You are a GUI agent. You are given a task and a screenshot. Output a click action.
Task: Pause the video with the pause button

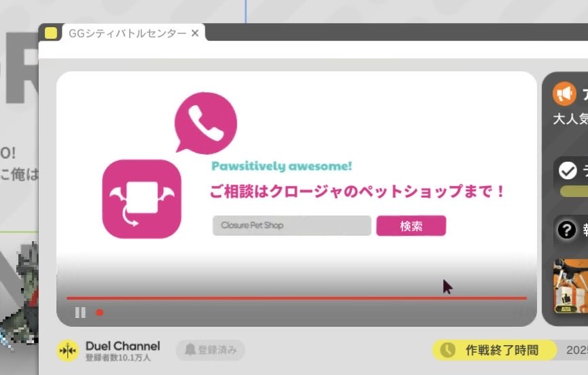80,312
